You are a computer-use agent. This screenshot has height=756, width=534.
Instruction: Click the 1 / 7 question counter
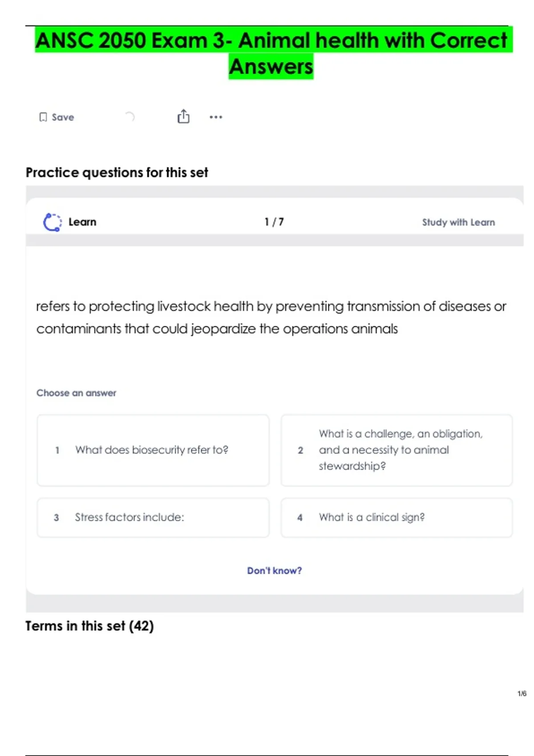tap(274, 222)
